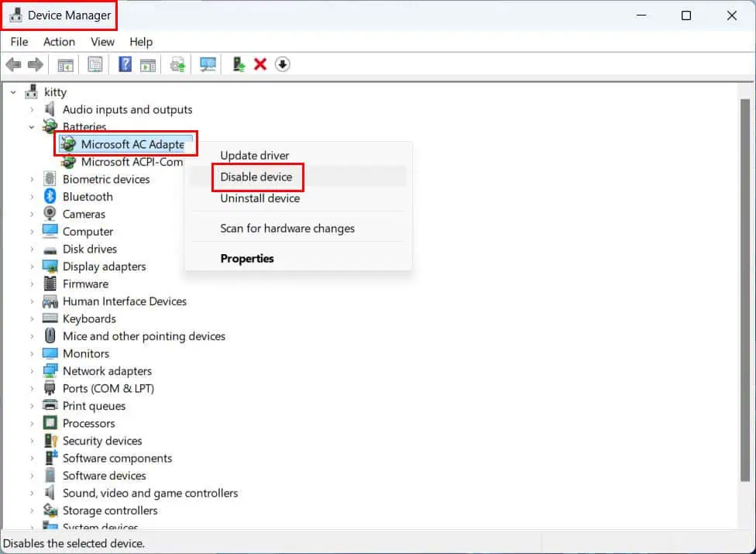Click the Biometric devices fingerprint icon

50,179
